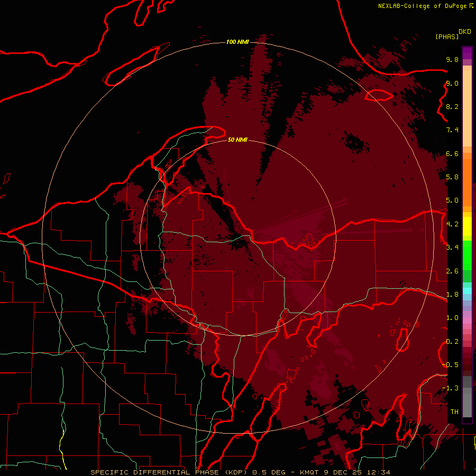Click the '[PHAS]' legend label
Viewport: 476px width, 476px height.
447,36
